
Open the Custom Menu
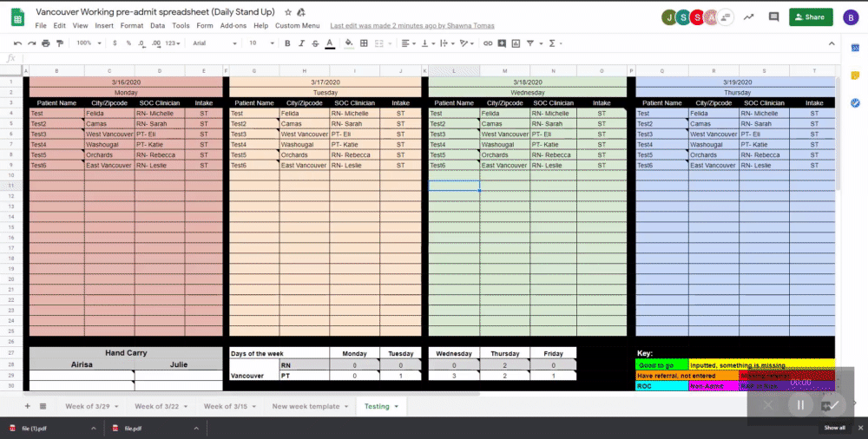pos(297,25)
